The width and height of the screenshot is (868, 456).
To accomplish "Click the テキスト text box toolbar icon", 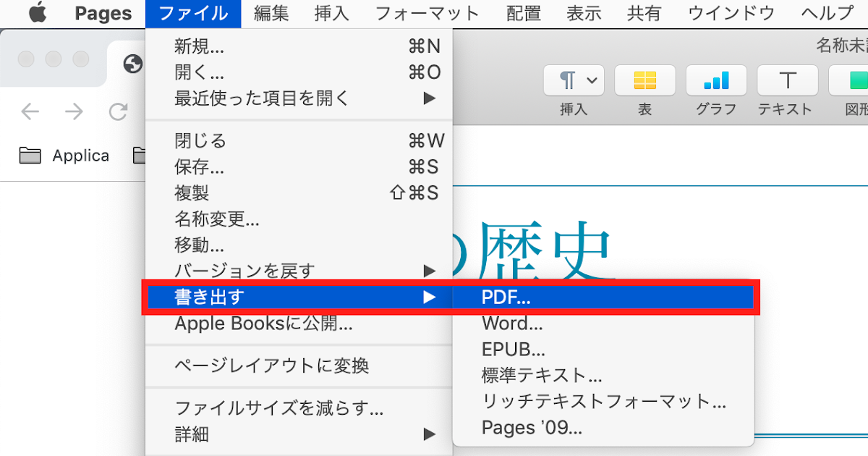I will (x=787, y=80).
